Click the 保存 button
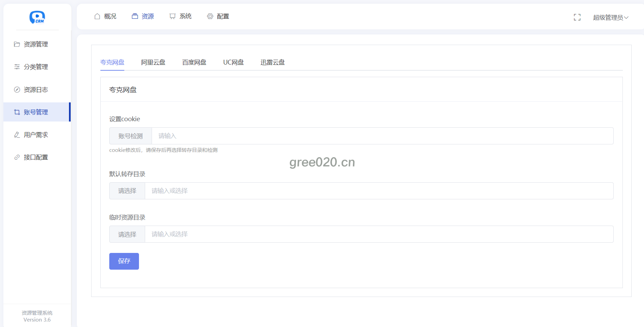The image size is (644, 327). (124, 261)
